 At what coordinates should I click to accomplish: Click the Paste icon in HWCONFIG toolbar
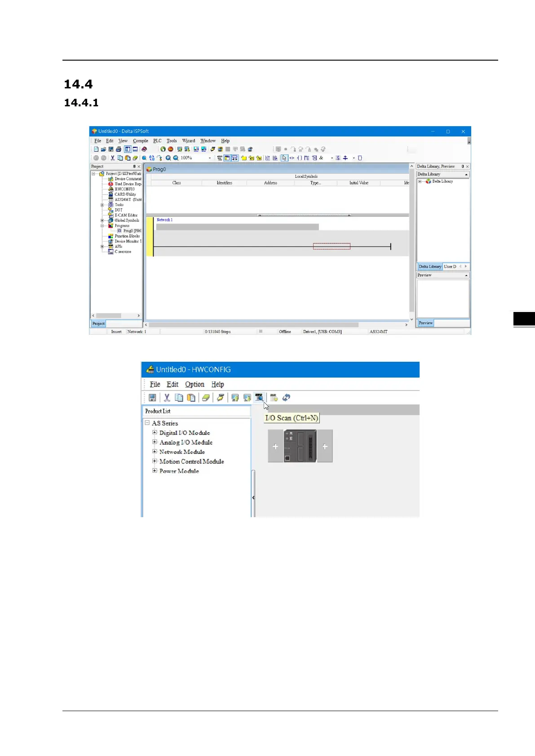tap(191, 397)
